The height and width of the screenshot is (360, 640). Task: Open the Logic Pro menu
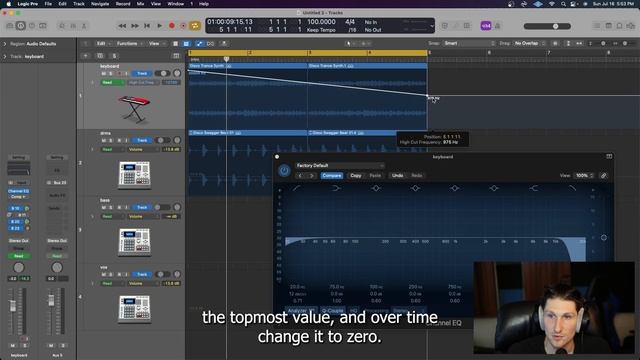[28, 4]
